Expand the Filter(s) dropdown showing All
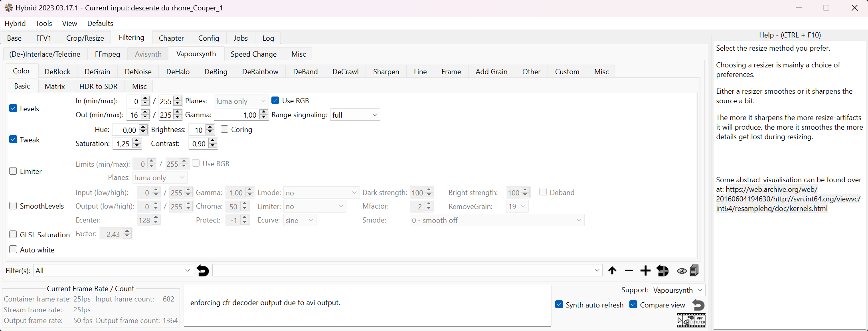 113,270
